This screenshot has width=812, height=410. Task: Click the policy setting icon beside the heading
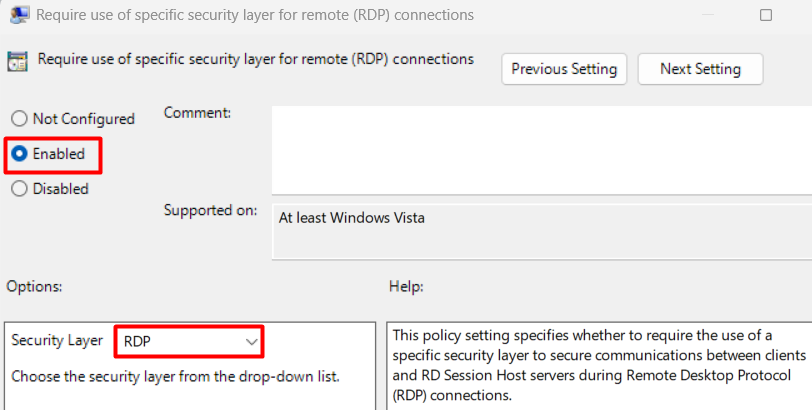tap(17, 62)
